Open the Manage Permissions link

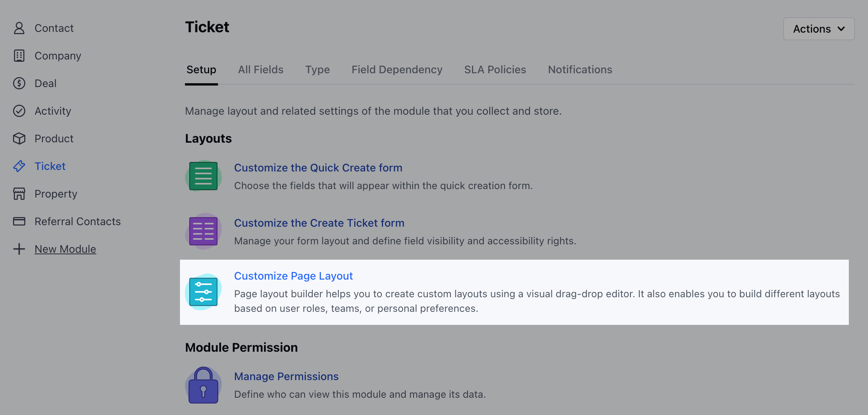pyautogui.click(x=286, y=376)
